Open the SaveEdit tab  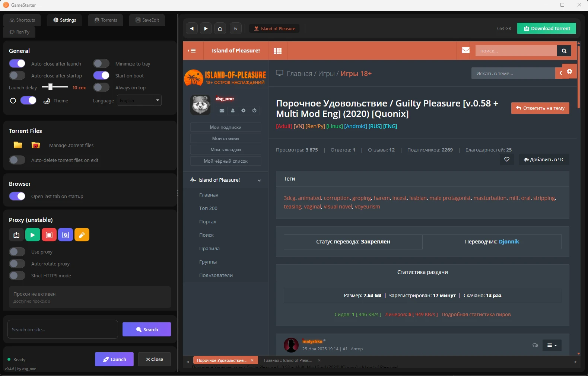[x=147, y=20]
